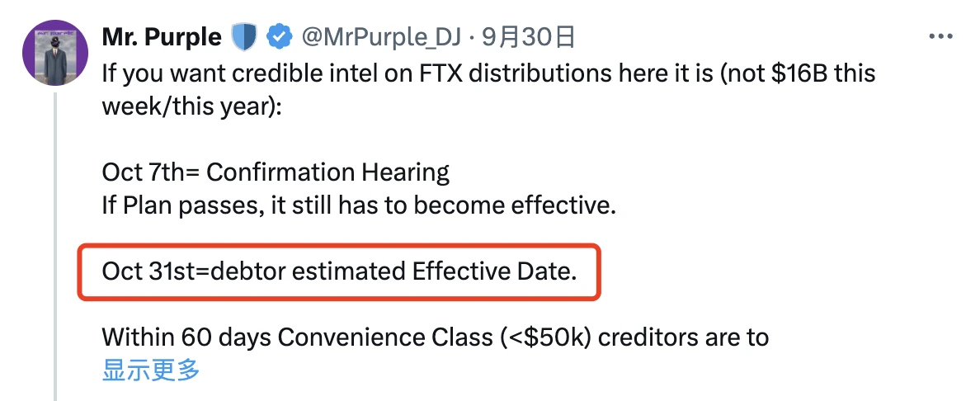The image size is (980, 401).
Task: Click the "(<$50k)" text in the last line
Action: [546, 337]
